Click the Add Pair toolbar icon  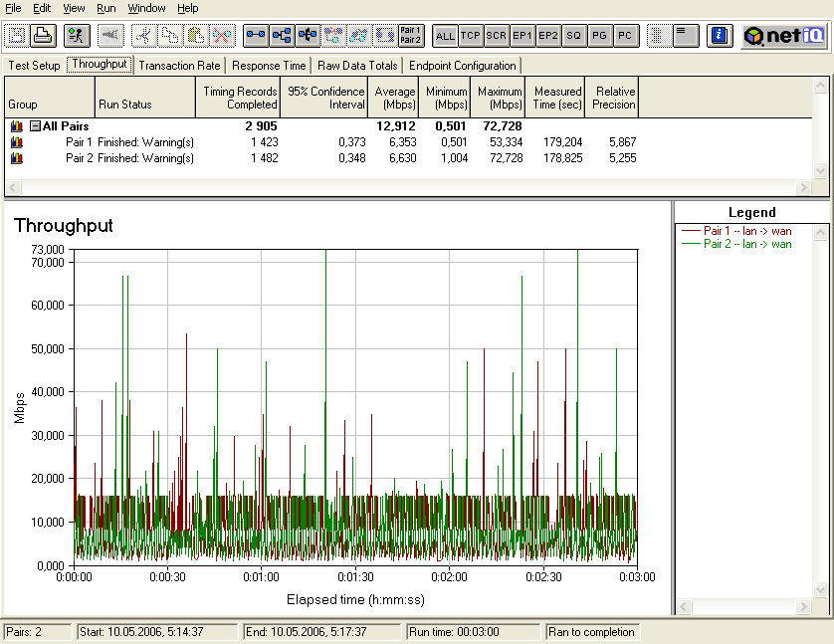click(256, 36)
